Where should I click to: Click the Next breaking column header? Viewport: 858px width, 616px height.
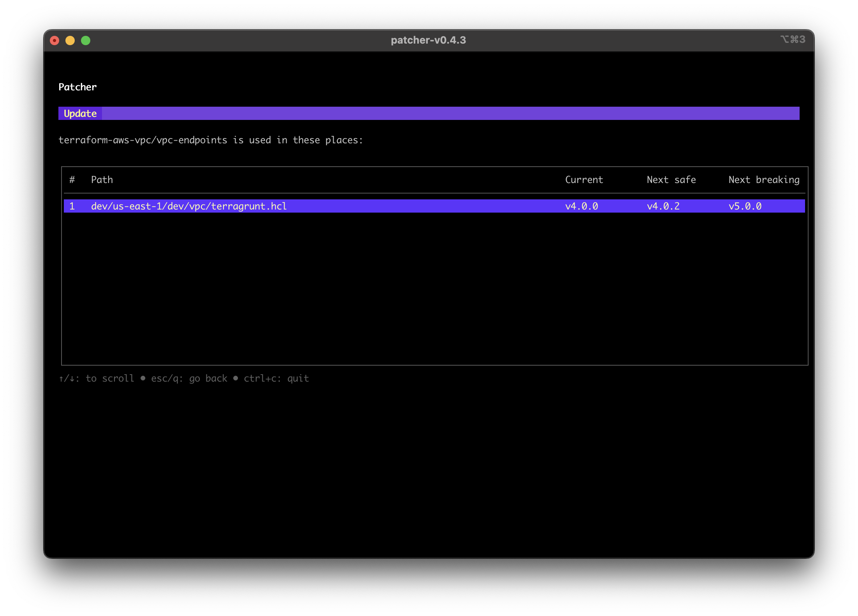[764, 180]
